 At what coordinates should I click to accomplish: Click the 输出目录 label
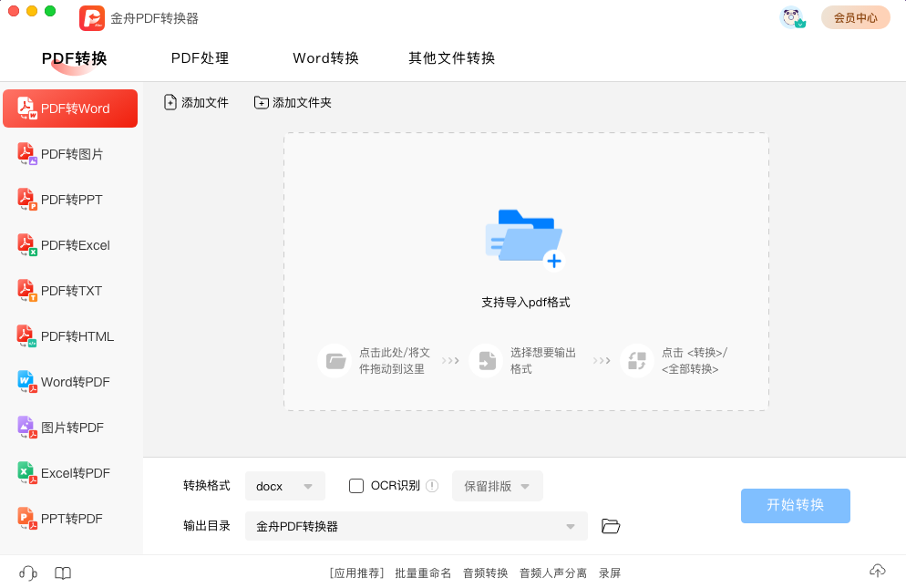pyautogui.click(x=206, y=526)
